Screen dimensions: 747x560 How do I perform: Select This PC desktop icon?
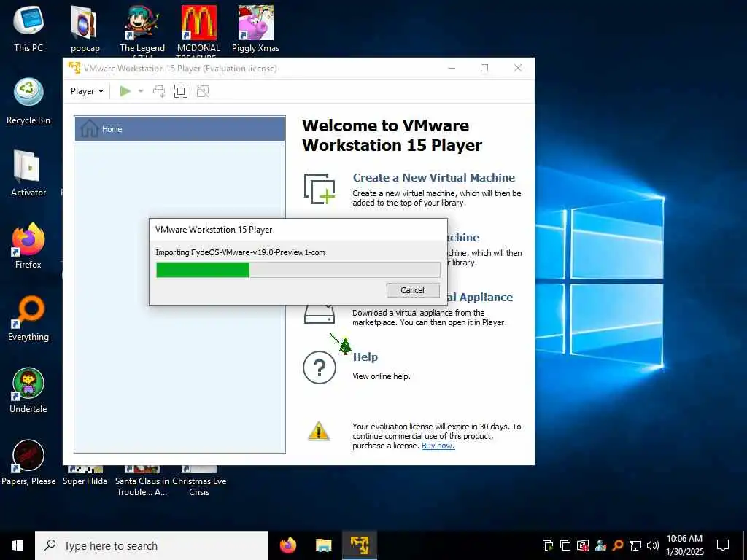(28, 28)
